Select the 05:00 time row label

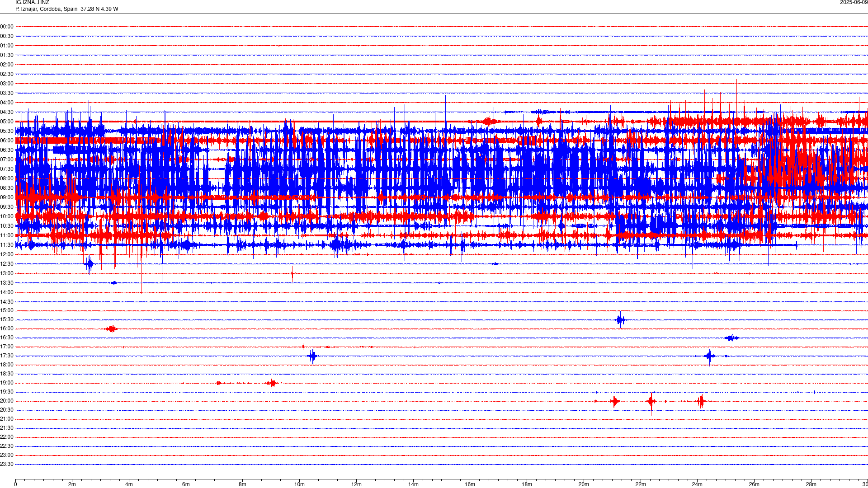7,122
